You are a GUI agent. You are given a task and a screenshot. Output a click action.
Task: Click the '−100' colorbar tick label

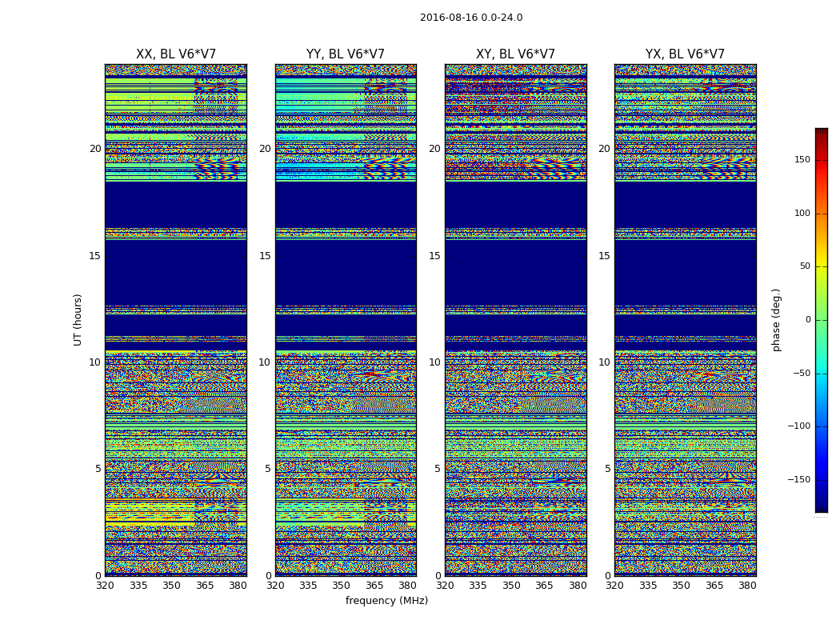click(x=799, y=426)
